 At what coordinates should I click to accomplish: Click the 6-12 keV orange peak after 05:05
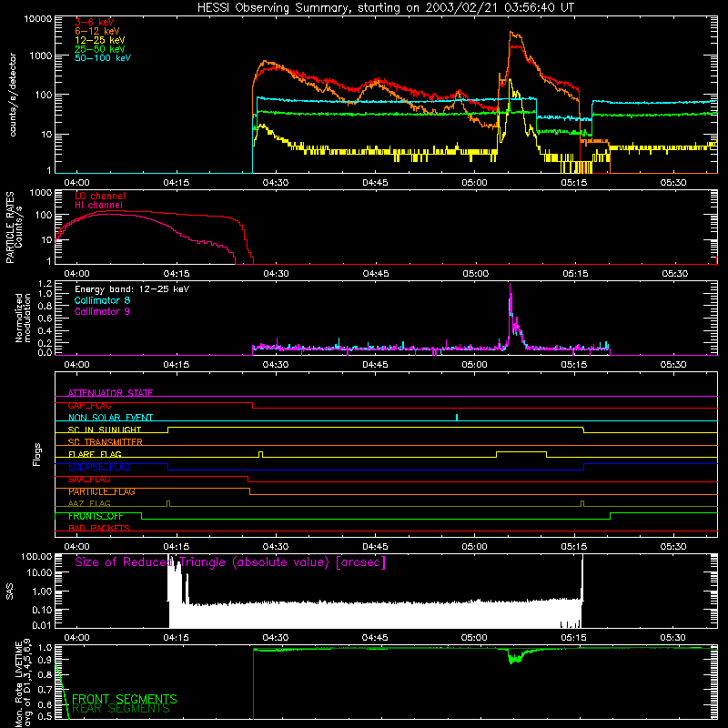point(511,33)
